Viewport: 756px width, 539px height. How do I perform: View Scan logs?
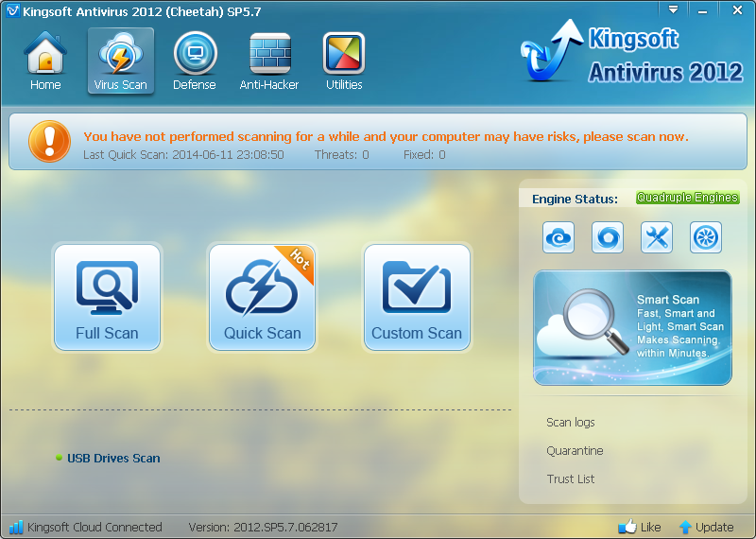571,423
